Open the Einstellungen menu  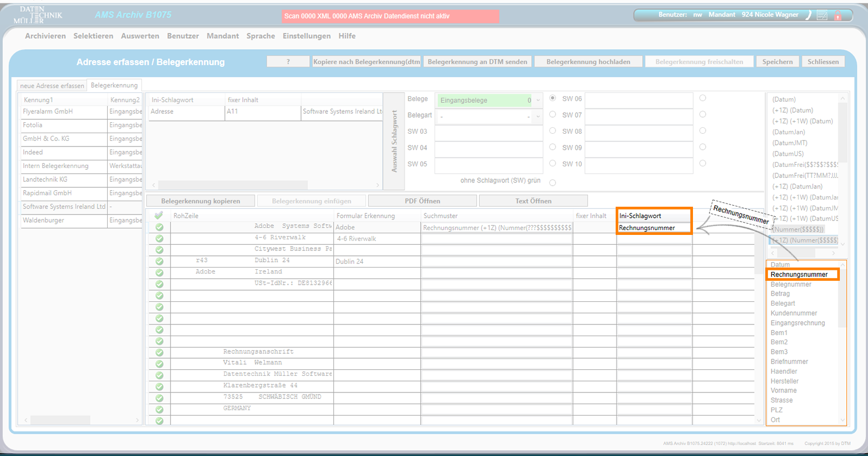pyautogui.click(x=306, y=36)
